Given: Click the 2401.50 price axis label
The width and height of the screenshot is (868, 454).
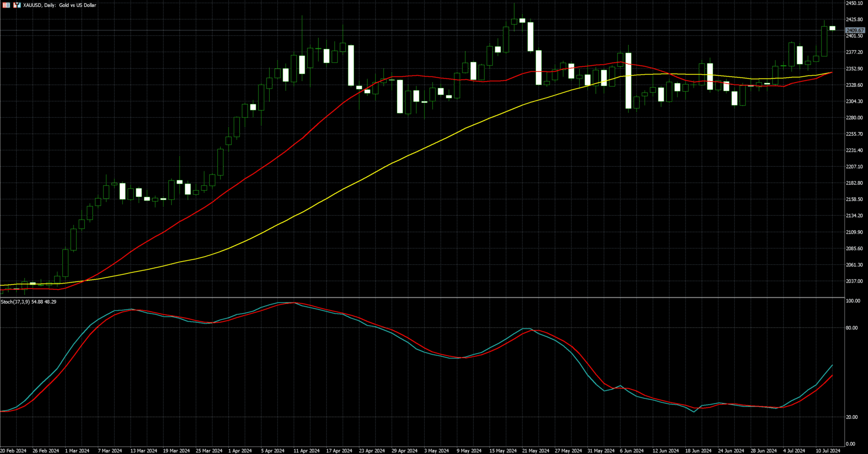Looking at the screenshot, I should (x=854, y=36).
